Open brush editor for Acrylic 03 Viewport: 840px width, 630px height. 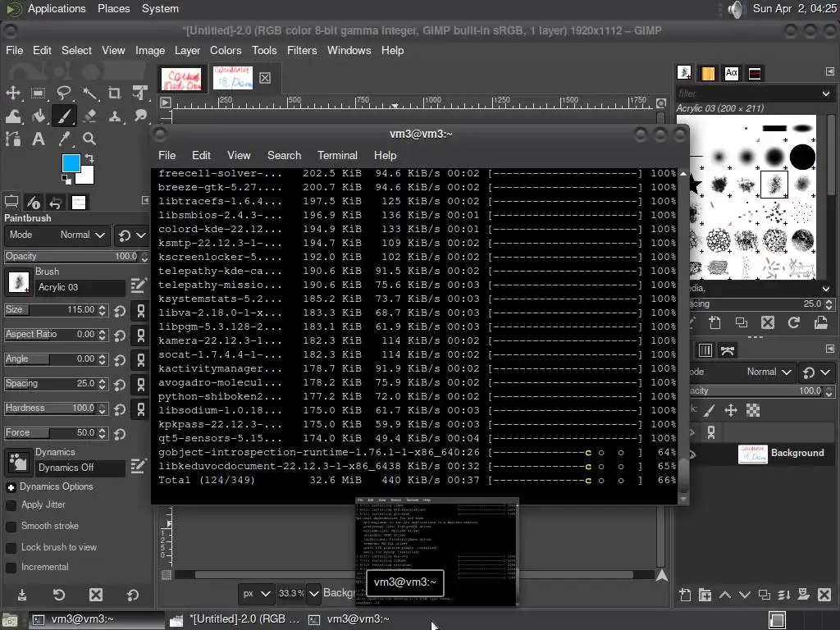pos(138,285)
